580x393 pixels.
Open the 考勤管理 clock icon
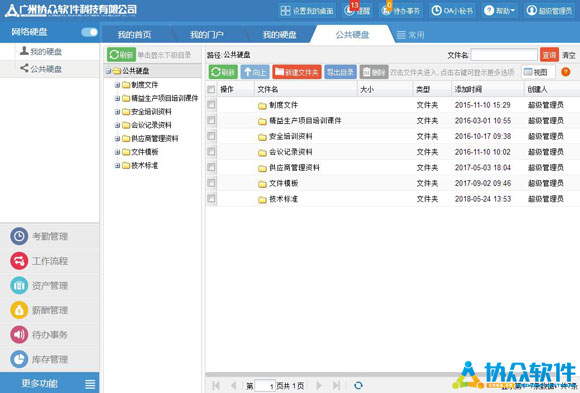click(19, 236)
